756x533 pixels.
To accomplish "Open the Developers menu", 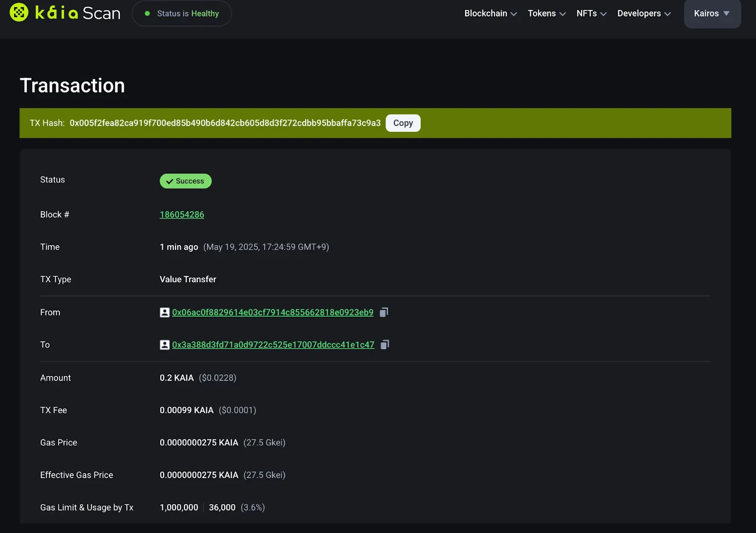I will pos(644,14).
